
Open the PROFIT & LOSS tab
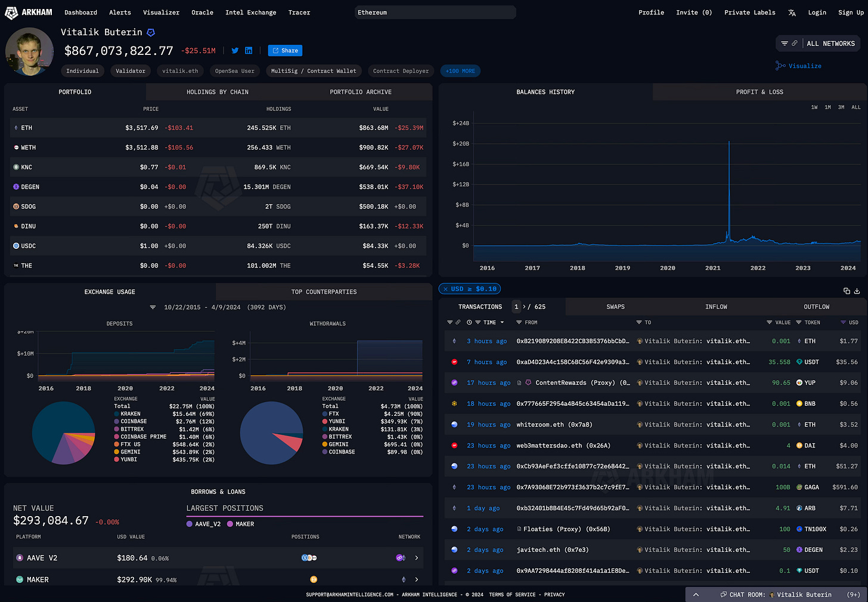coord(759,92)
